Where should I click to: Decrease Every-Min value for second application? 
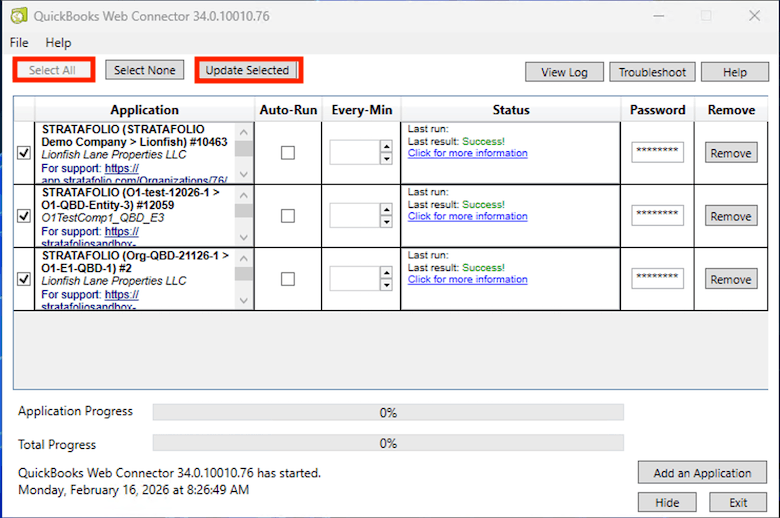386,222
